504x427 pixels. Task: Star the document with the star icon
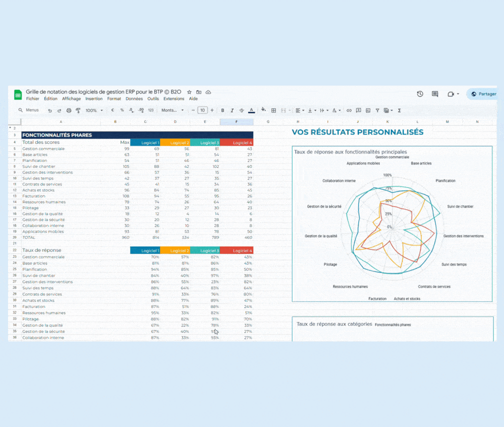tap(189, 92)
